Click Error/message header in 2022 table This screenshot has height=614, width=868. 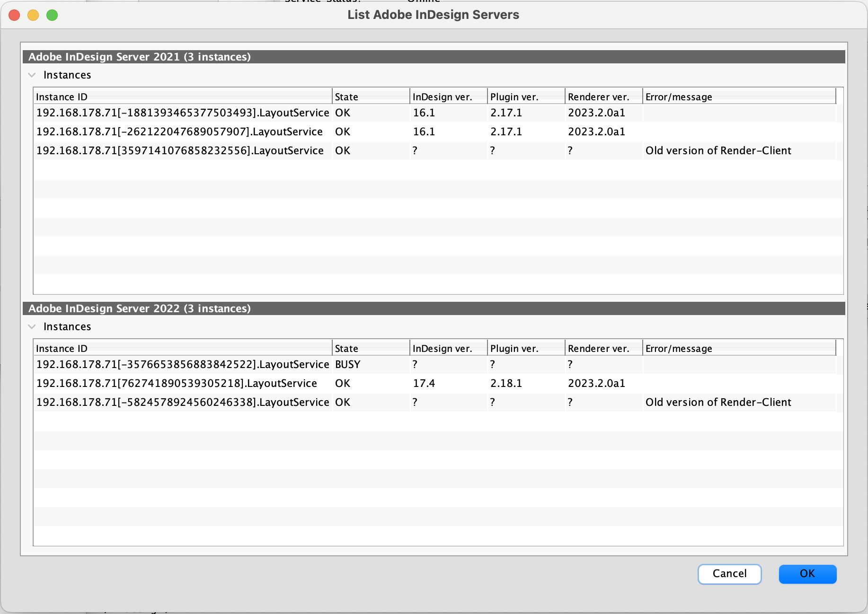pyautogui.click(x=738, y=349)
